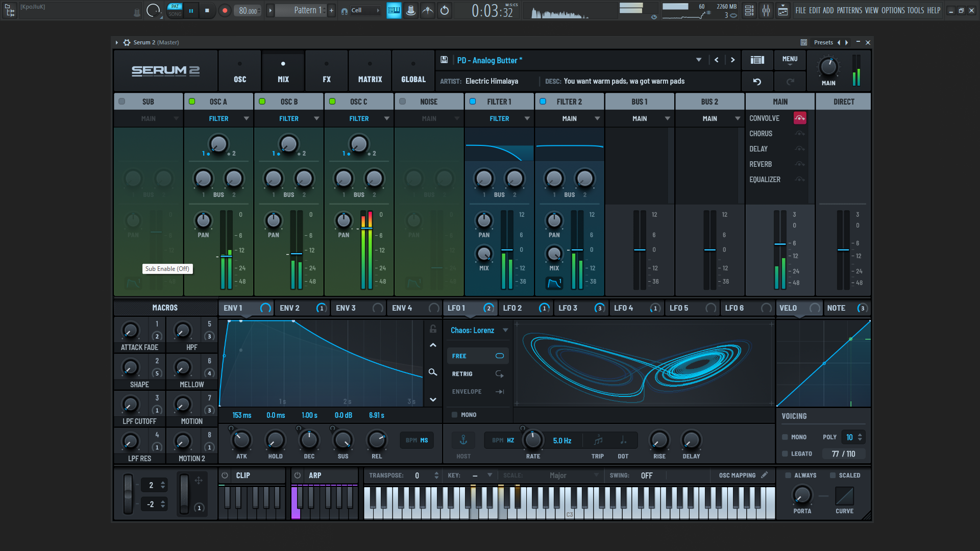Toggle Filter 1 enable switch
Screen dimensions: 980x551
(x=473, y=102)
